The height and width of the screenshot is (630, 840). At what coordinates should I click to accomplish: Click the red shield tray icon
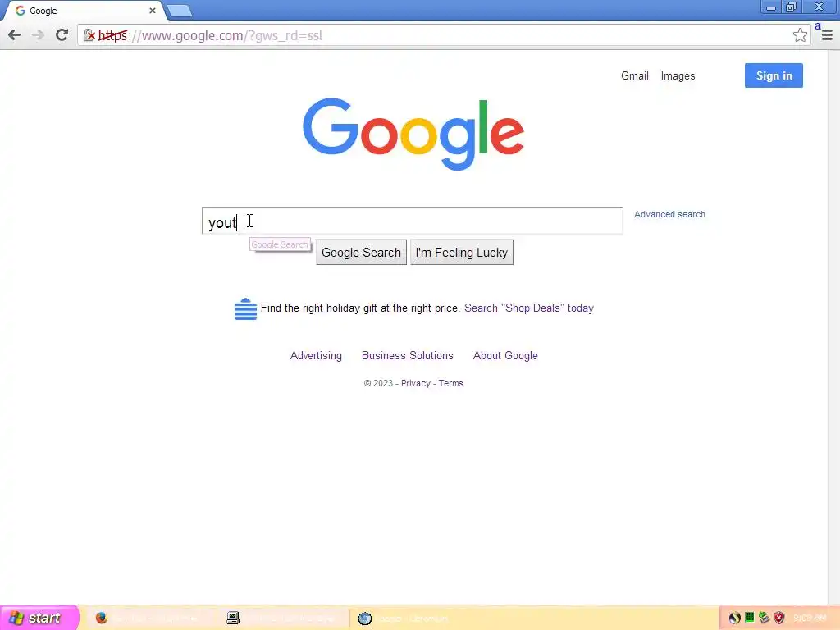[779, 619]
